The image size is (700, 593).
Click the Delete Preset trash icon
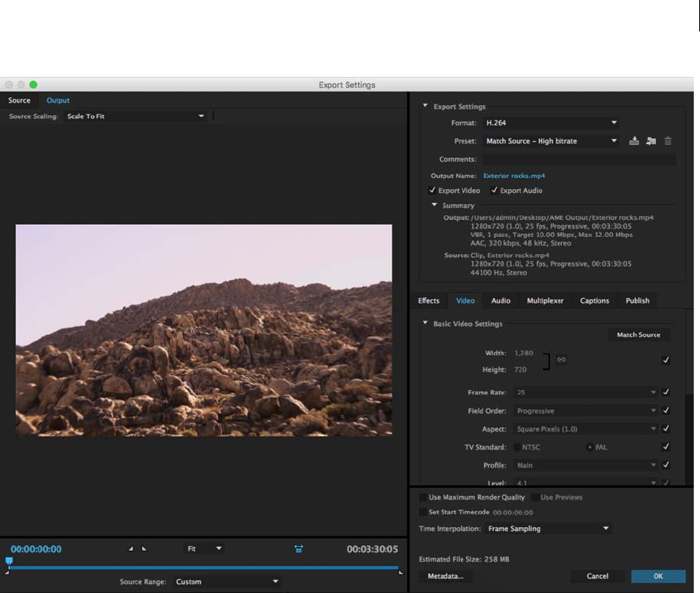668,141
